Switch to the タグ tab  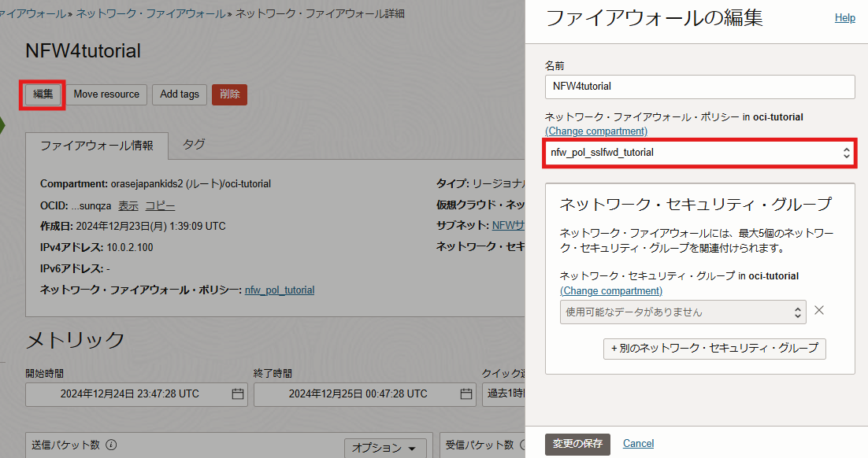(194, 145)
